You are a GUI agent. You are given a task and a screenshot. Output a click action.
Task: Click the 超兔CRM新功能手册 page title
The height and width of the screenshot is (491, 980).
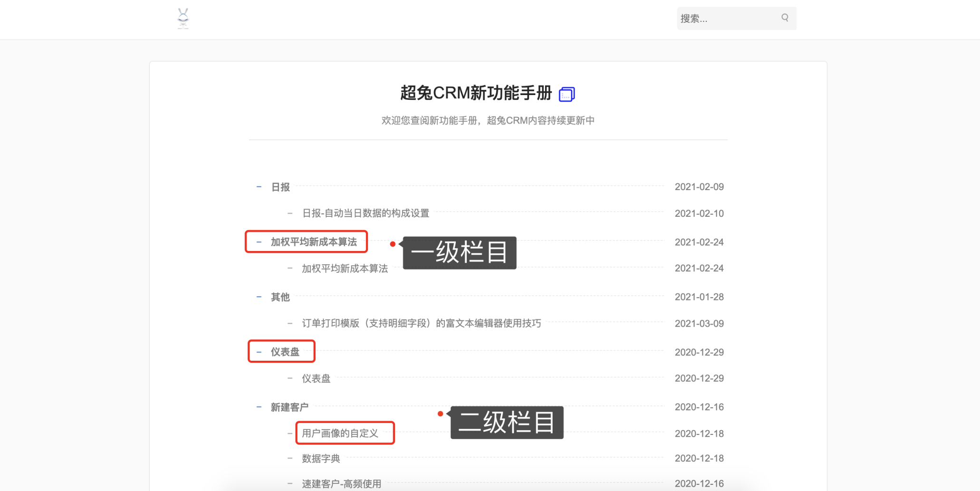pyautogui.click(x=476, y=93)
